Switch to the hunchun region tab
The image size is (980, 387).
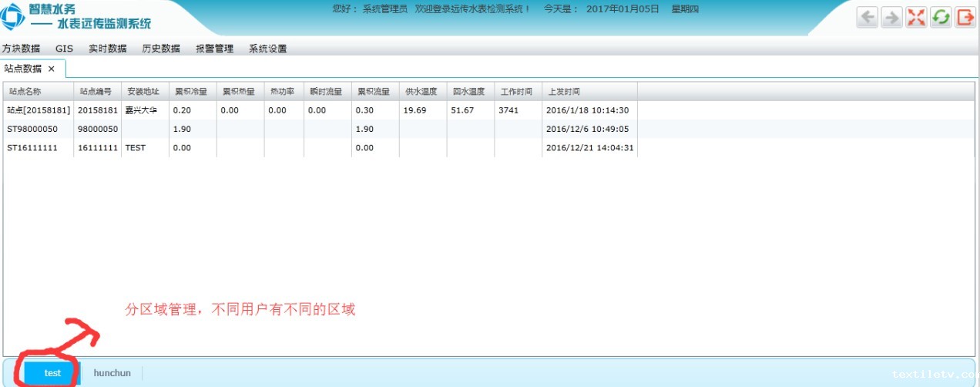tap(112, 373)
